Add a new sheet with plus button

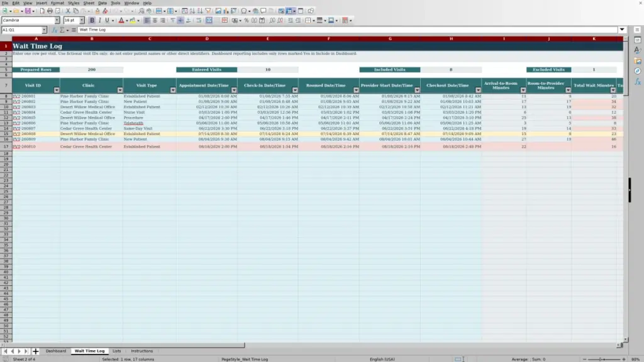click(35, 351)
